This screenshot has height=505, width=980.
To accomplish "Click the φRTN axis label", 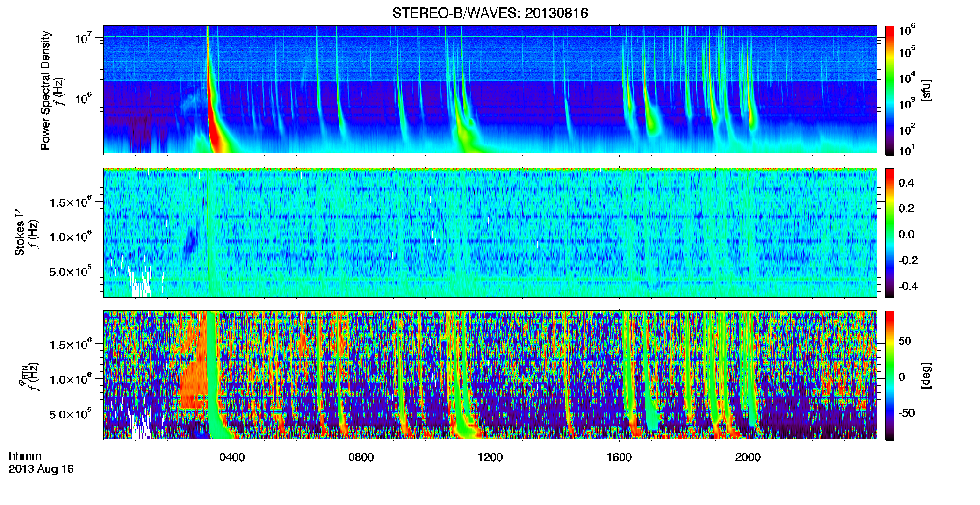I will (x=22, y=375).
